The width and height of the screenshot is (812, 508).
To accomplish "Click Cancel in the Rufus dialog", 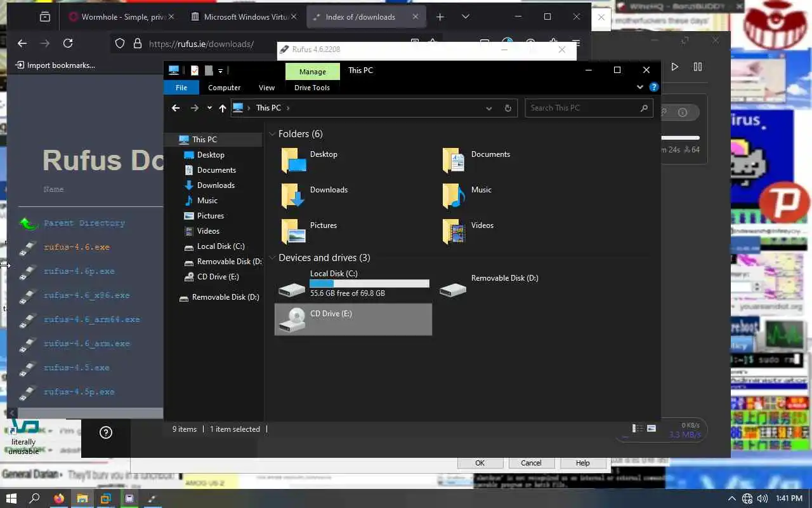I will (531, 463).
